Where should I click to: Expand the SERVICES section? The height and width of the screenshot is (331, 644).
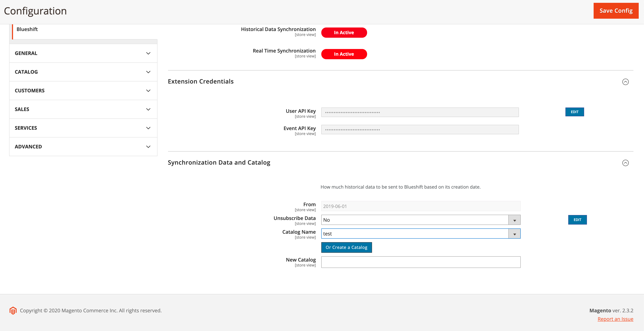(83, 128)
